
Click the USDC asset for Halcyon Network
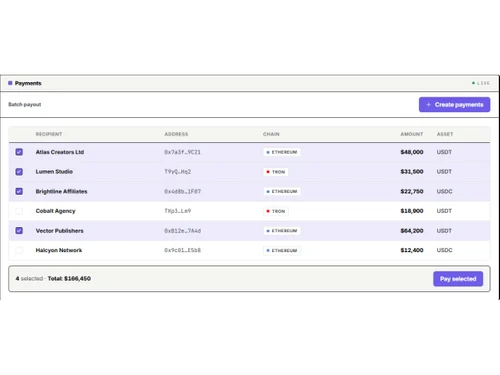point(444,250)
